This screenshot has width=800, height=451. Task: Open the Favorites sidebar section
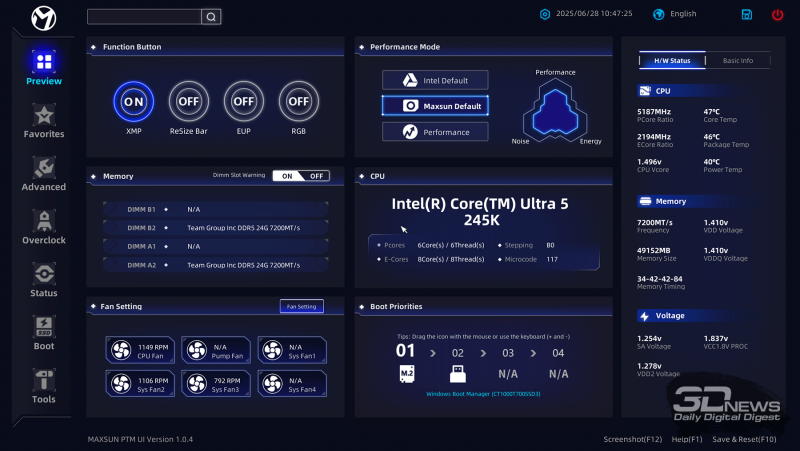pyautogui.click(x=44, y=121)
